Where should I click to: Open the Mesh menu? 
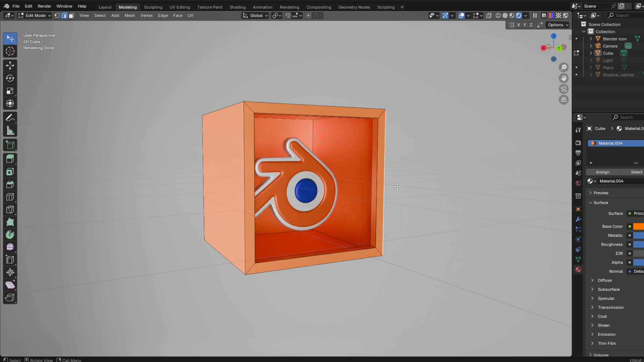point(129,15)
